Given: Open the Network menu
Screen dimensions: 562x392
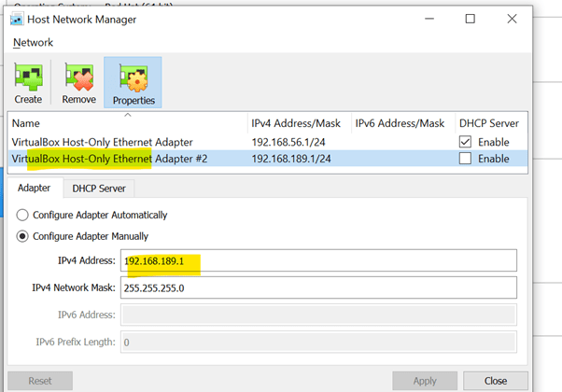Looking at the screenshot, I should 33,43.
